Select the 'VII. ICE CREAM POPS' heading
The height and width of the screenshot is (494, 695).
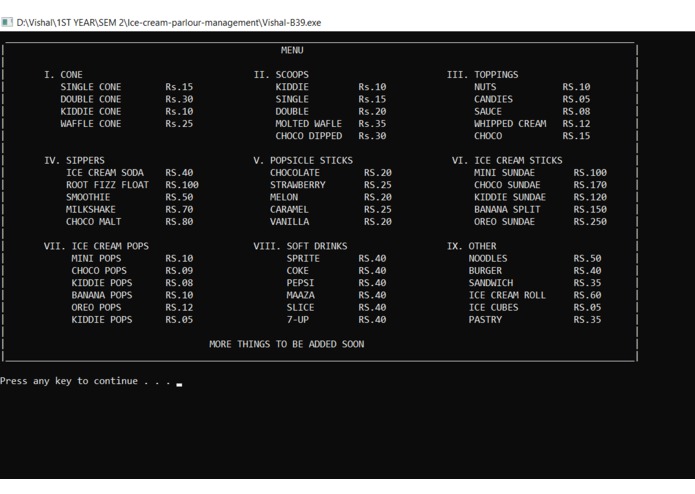[96, 246]
